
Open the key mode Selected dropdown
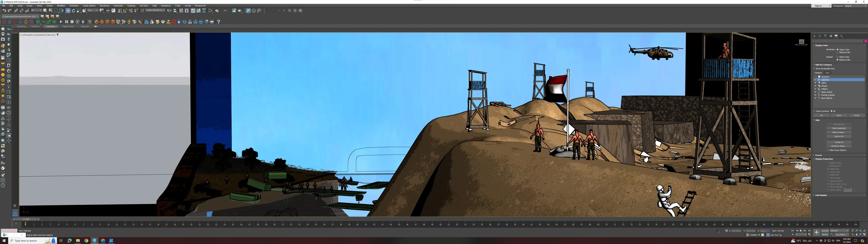[x=840, y=231]
